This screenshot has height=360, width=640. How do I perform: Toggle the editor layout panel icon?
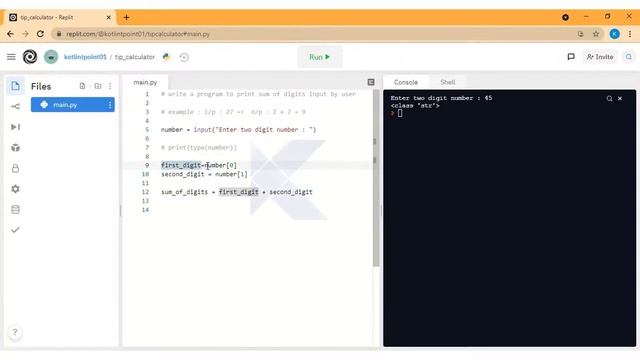click(371, 82)
